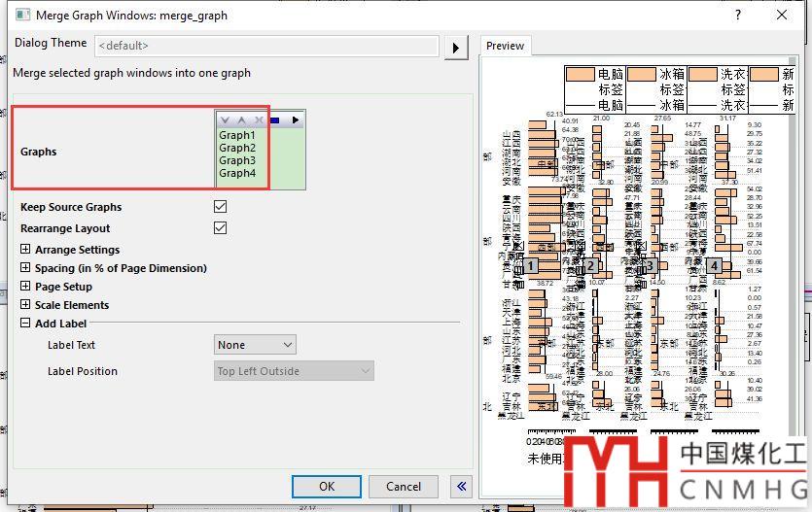
Task: Open the Dialog Theme arrow menu
Action: [x=455, y=47]
